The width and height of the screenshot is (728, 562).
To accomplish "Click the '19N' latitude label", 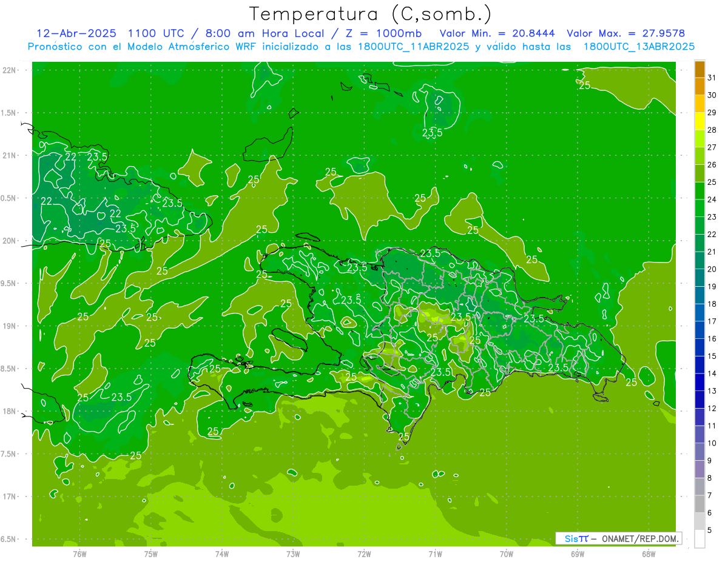I will point(9,326).
